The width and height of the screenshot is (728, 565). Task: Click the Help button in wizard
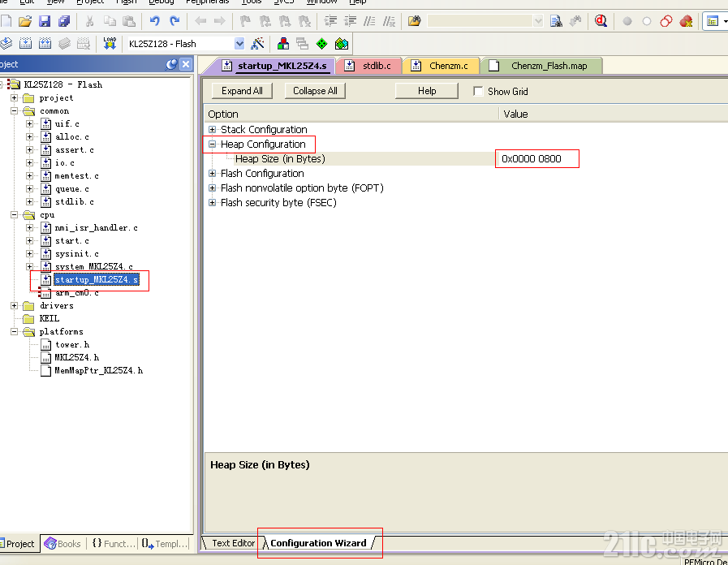coord(427,91)
